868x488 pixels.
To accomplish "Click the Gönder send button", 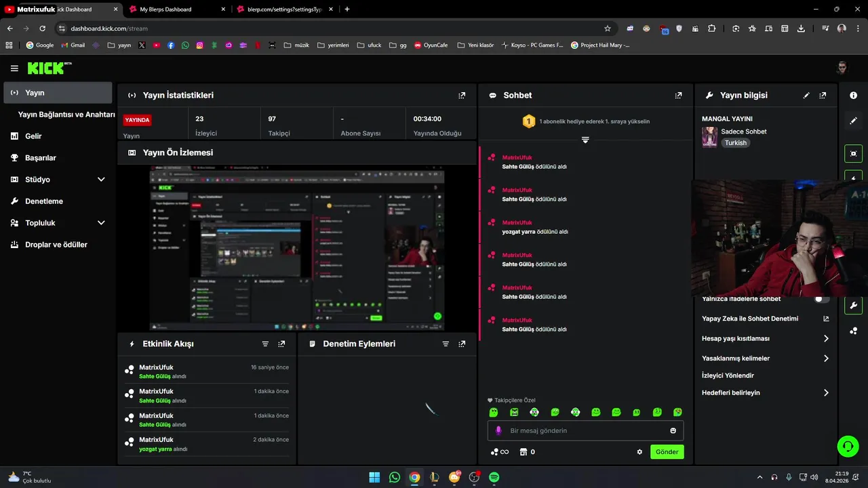I will [667, 452].
